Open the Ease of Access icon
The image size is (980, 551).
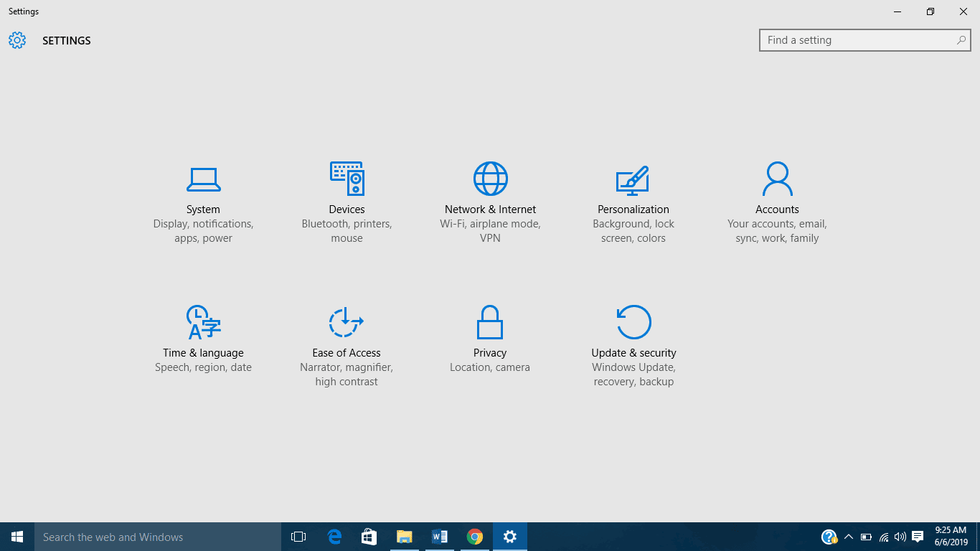(x=347, y=321)
